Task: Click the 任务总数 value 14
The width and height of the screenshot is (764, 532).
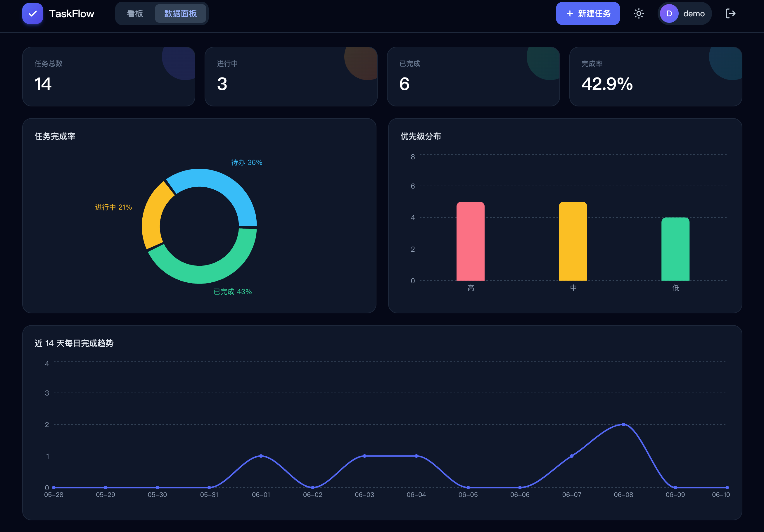Action: [x=43, y=84]
